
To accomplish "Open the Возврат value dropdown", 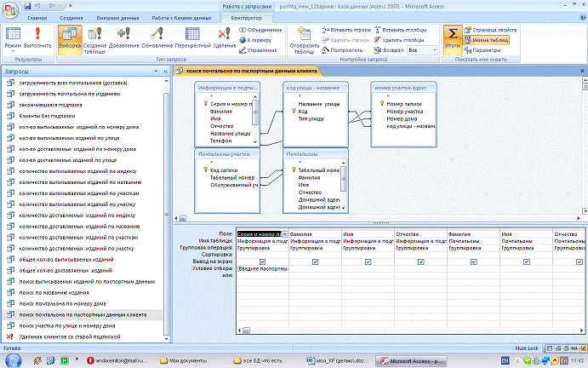I will click(436, 50).
